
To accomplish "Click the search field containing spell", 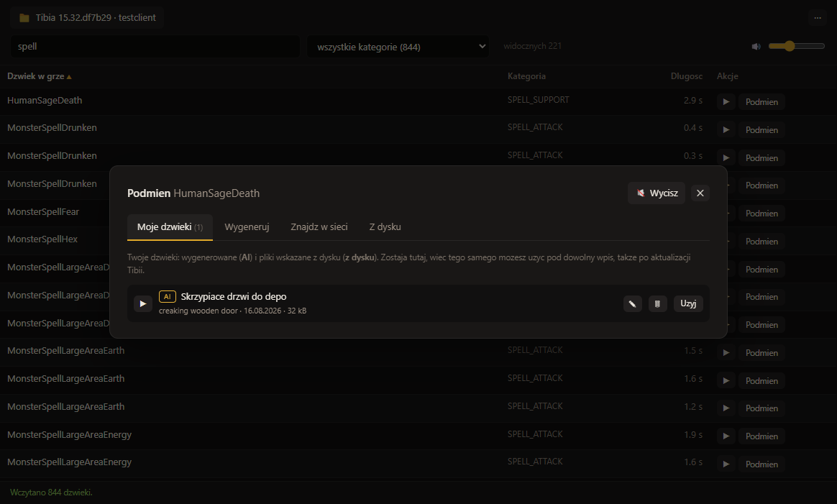I will [155, 47].
